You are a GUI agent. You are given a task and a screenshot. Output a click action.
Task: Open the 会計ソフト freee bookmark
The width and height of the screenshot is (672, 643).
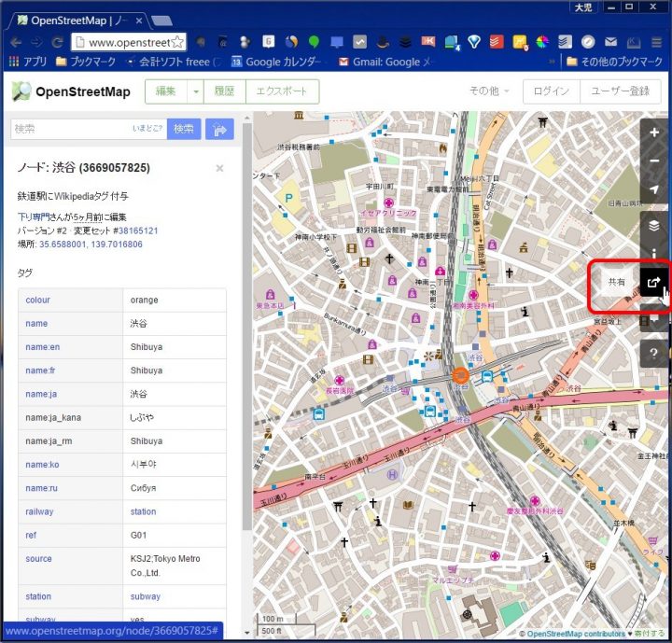(173, 63)
